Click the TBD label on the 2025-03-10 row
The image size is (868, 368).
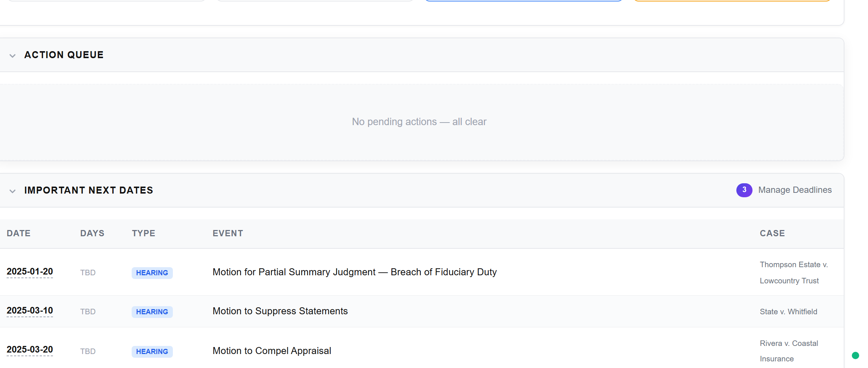click(x=88, y=311)
